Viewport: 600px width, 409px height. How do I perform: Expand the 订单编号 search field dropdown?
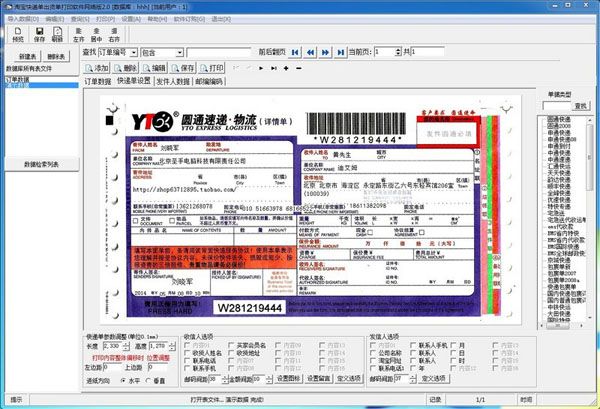(x=136, y=51)
